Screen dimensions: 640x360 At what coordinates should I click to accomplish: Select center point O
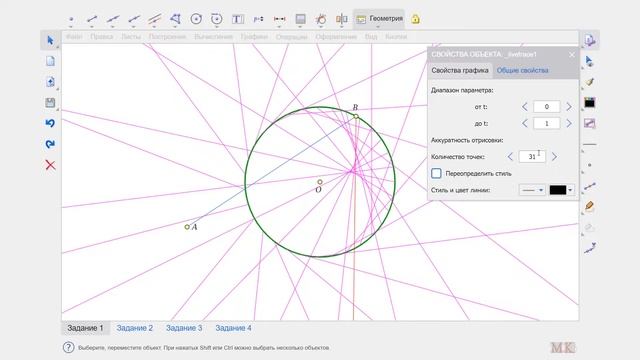320,182
